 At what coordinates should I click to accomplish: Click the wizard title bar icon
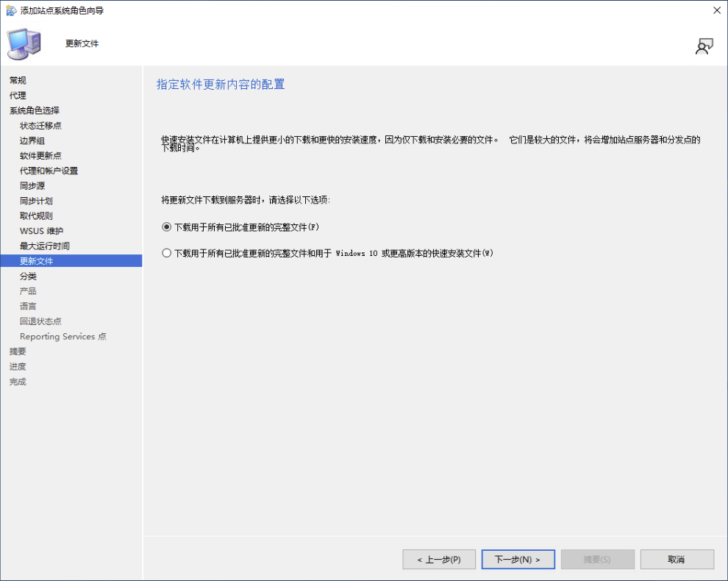11,10
